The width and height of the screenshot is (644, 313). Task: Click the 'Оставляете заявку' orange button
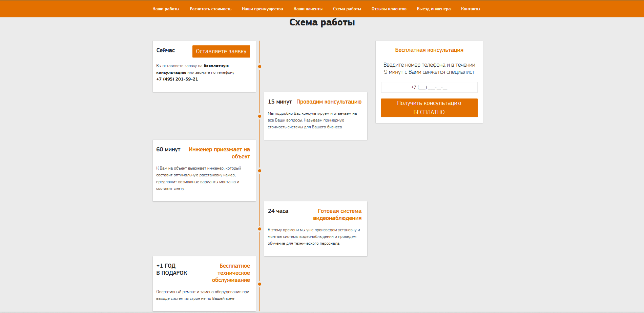[x=221, y=51]
